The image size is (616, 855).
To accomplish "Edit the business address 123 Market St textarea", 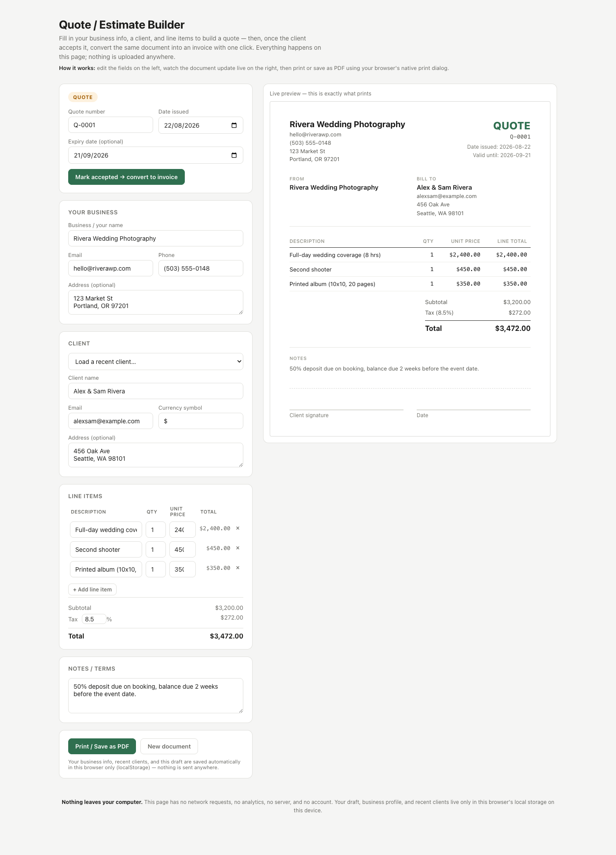I will [156, 302].
